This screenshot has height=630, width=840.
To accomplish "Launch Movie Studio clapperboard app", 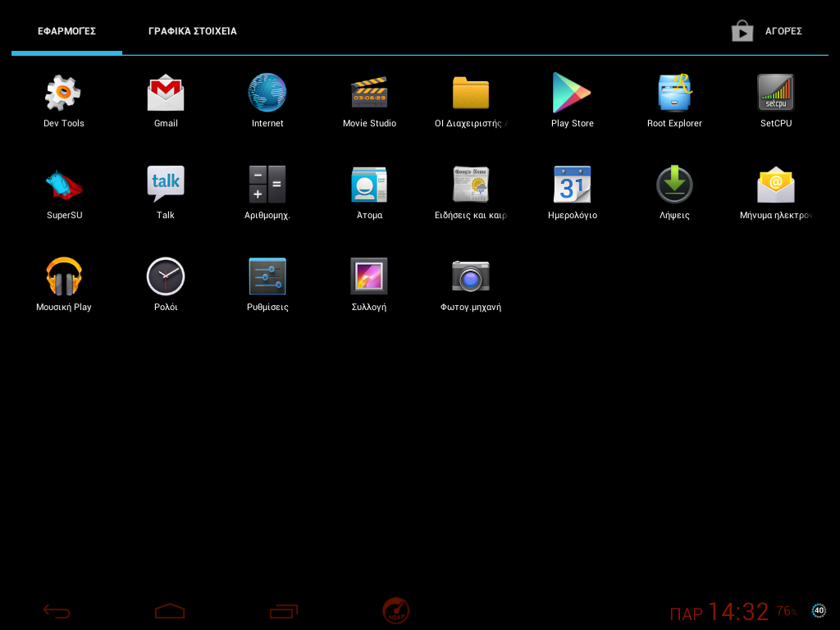I will 369,93.
